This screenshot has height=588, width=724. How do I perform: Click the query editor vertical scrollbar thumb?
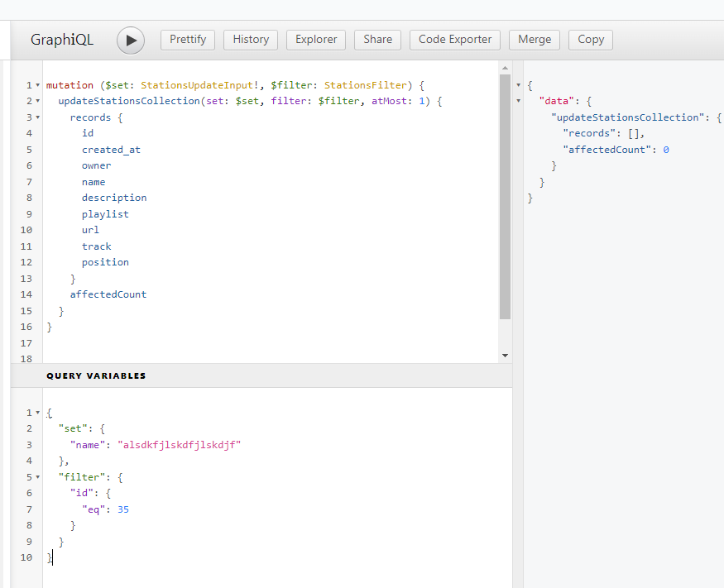(505, 197)
